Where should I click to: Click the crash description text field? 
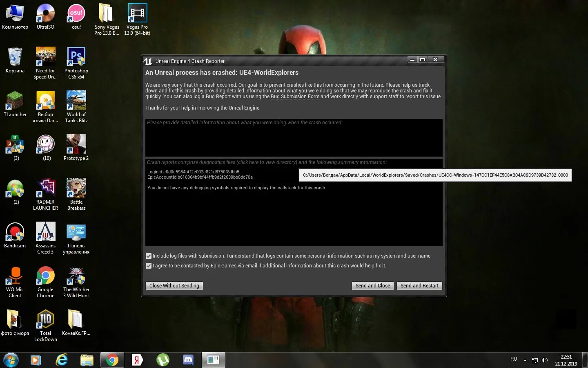(294, 138)
